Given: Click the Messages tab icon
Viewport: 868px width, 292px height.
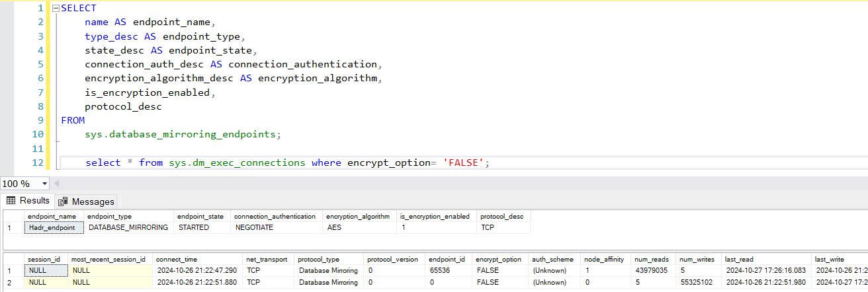Looking at the screenshot, I should pyautogui.click(x=64, y=201).
